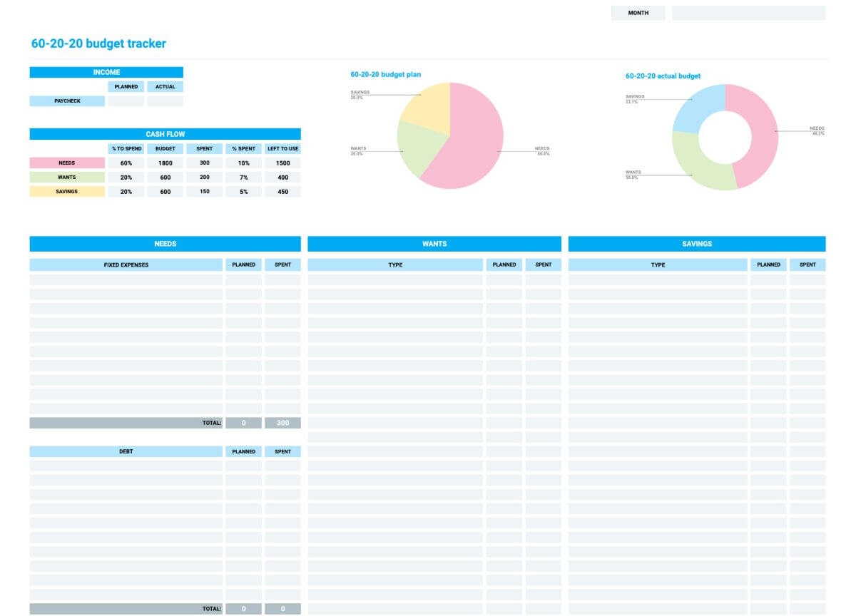
Task: Select the PLANNED paycheck cell
Action: coord(126,100)
